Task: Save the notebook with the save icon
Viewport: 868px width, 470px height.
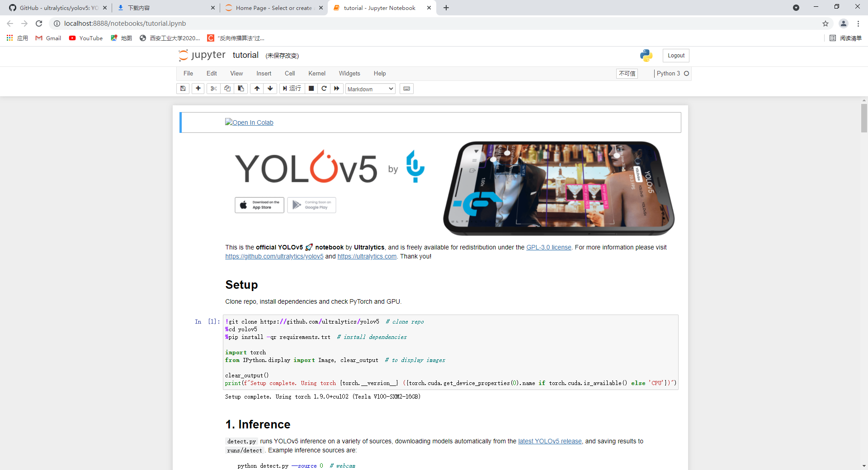Action: point(183,89)
